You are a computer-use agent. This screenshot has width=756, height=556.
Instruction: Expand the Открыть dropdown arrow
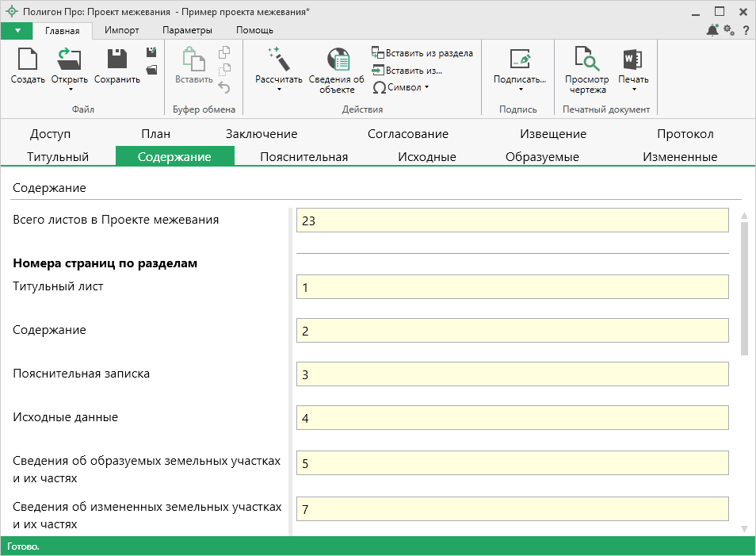[x=70, y=90]
